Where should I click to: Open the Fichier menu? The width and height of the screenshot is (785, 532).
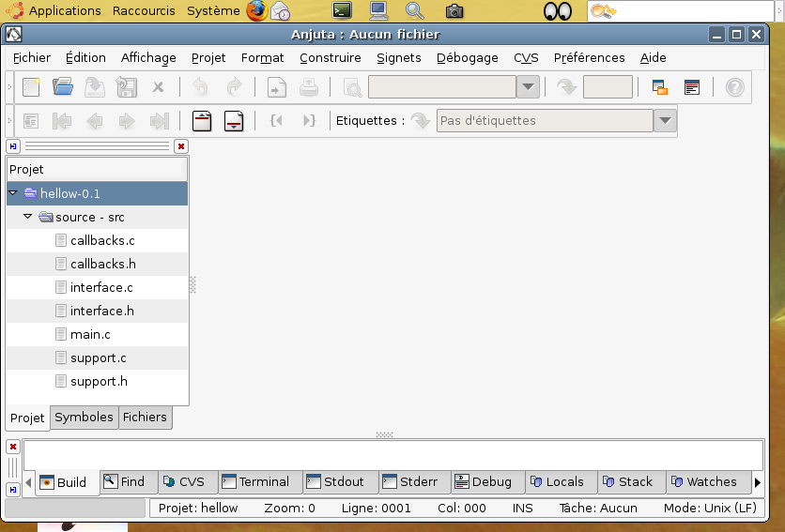pyautogui.click(x=32, y=58)
